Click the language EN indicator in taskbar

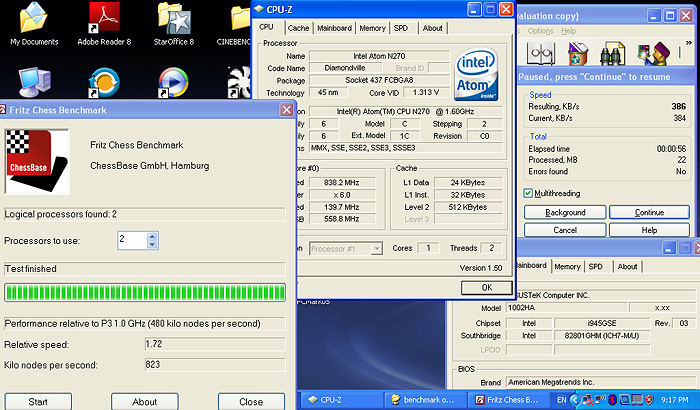562,400
